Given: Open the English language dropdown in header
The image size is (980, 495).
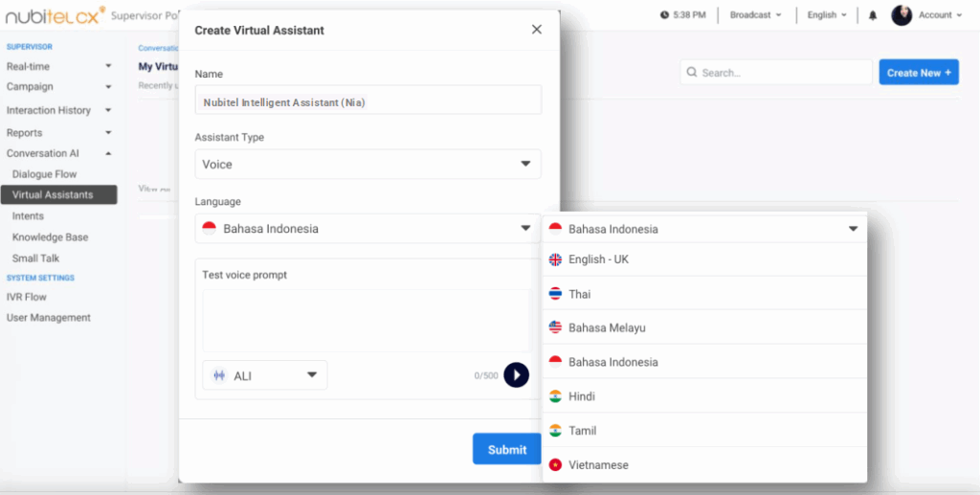Looking at the screenshot, I should [x=827, y=15].
